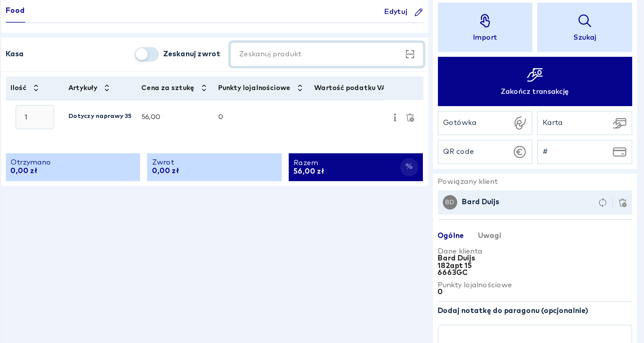Switch to the Uwagi tab

489,236
